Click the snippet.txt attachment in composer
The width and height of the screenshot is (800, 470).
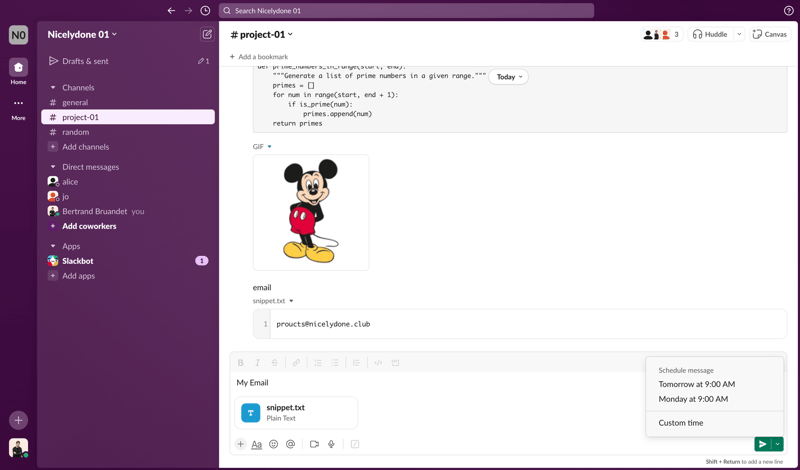(296, 413)
